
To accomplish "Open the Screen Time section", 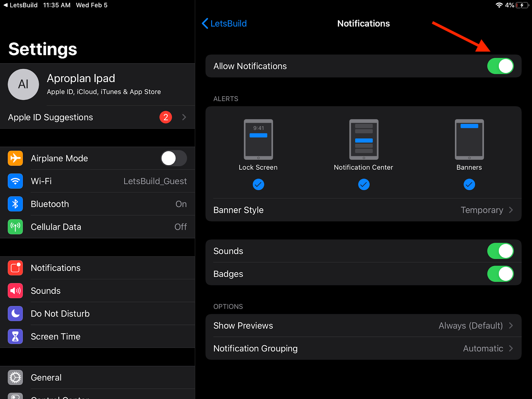I will [x=97, y=336].
